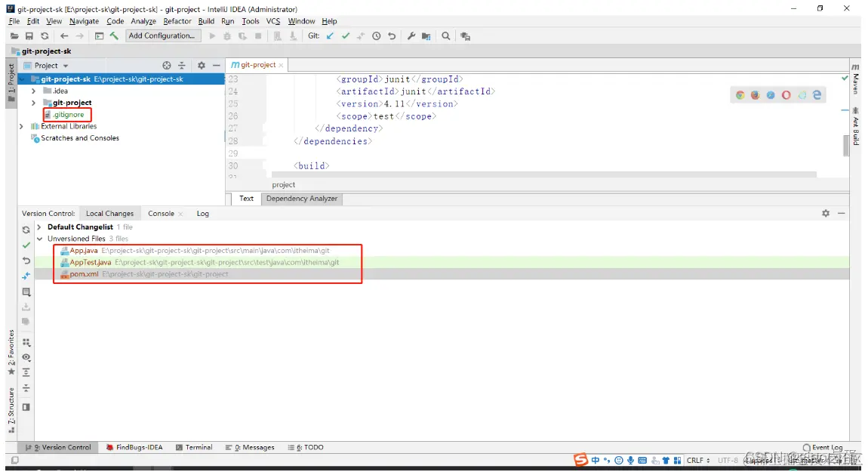Toggle the eye preview icon in Version Control
Image resolution: width=868 pixels, height=472 pixels.
point(26,357)
